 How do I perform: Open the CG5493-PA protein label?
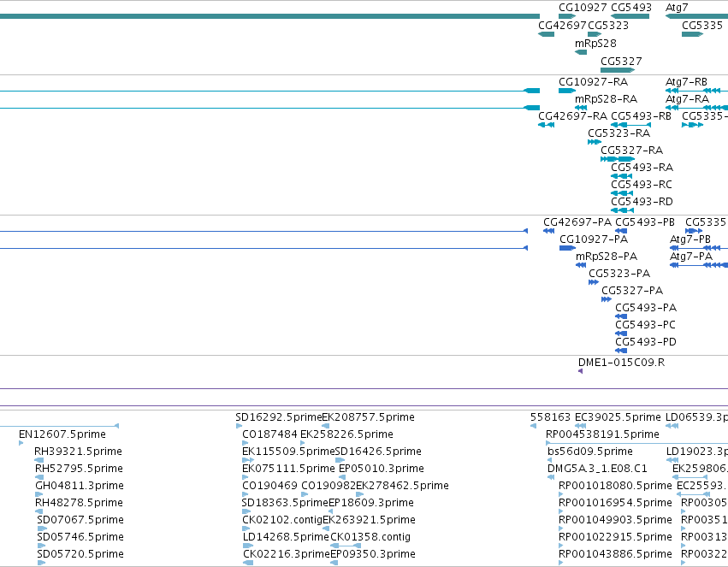pyautogui.click(x=646, y=308)
